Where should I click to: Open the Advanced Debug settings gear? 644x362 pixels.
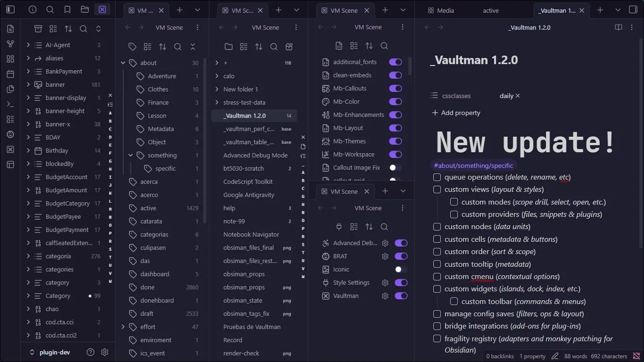[x=385, y=243]
